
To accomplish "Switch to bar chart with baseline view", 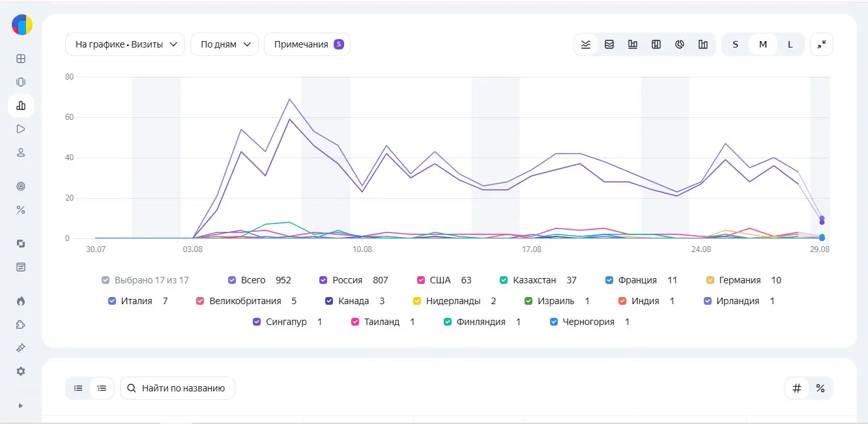I will [633, 44].
